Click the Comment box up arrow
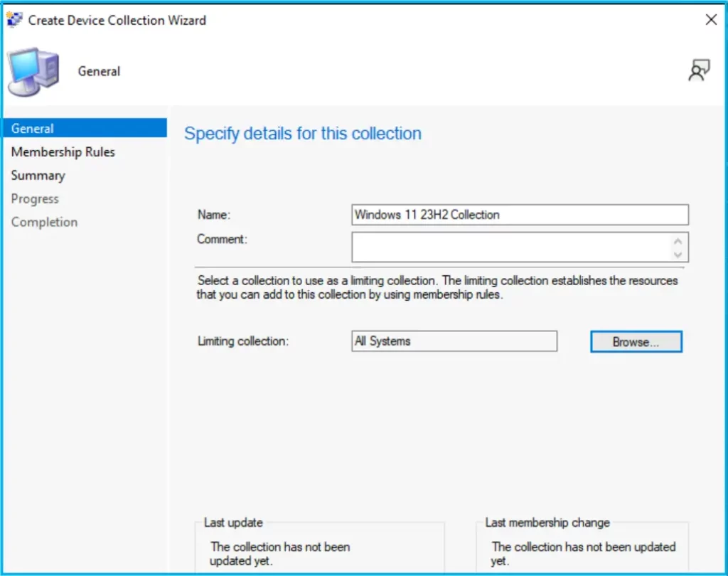Image resolution: width=728 pixels, height=576 pixels. pyautogui.click(x=678, y=241)
